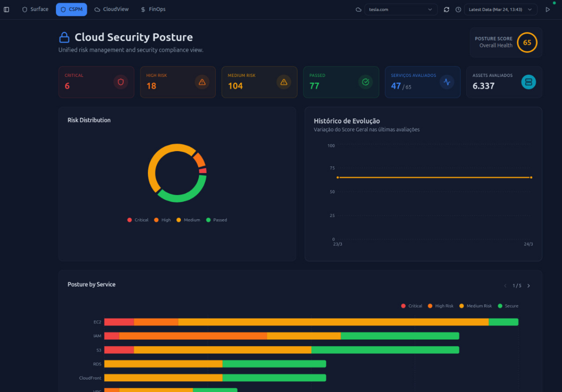Click the Posture Score 65 circle gauge
Image resolution: width=562 pixels, height=392 pixels.
[x=527, y=42]
